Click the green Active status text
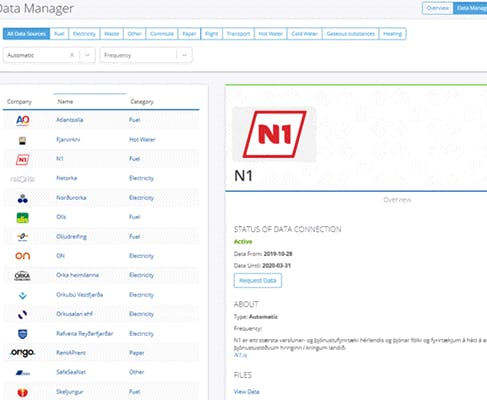 coord(243,242)
